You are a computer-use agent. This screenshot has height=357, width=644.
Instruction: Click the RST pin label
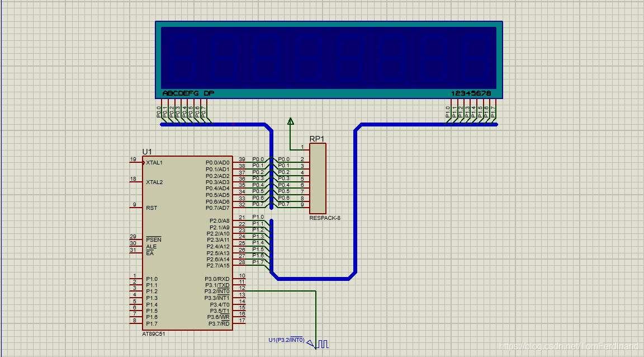151,208
